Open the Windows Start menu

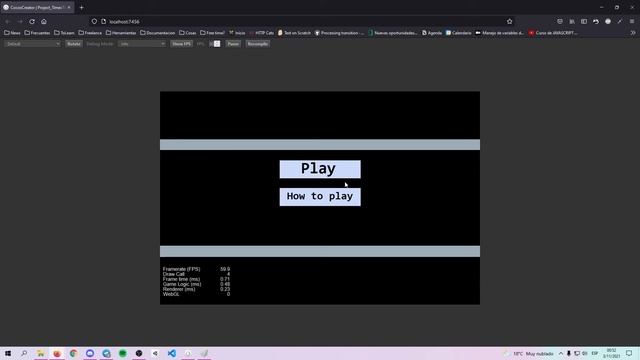8,353
